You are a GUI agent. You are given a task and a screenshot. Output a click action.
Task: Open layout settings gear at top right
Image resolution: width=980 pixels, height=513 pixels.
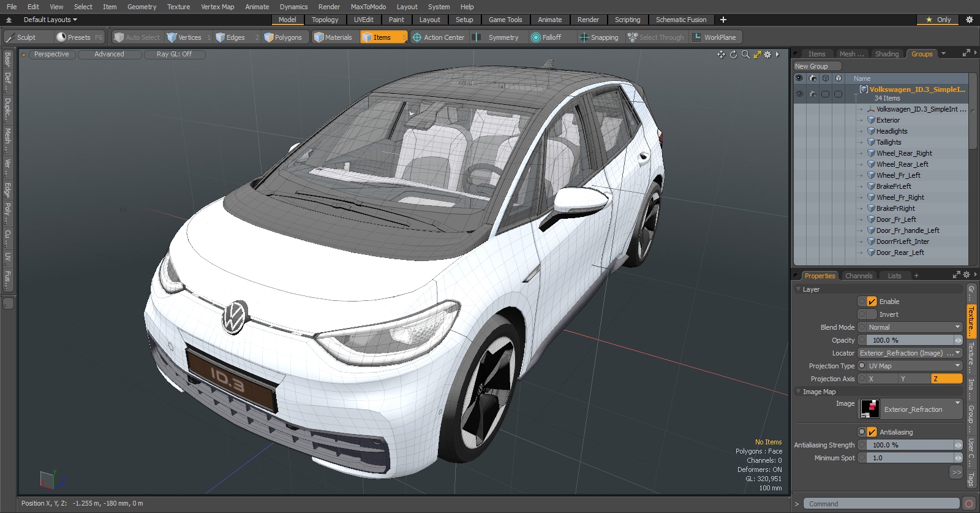click(x=970, y=20)
